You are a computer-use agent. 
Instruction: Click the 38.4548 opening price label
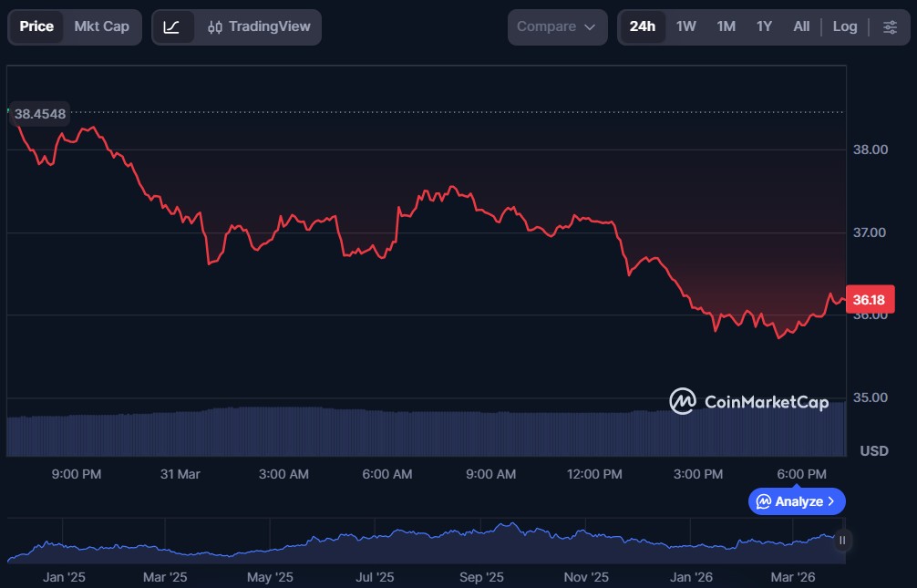pos(39,114)
